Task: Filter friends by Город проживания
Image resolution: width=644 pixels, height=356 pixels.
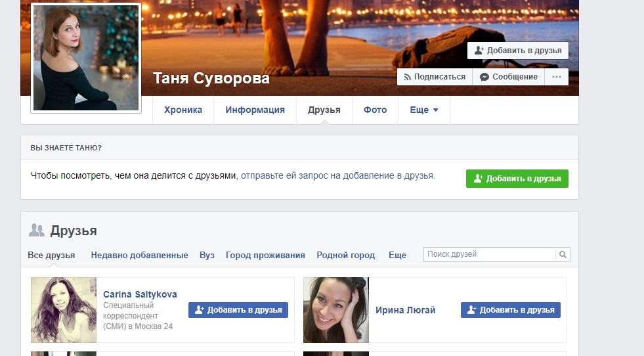Action: 265,256
